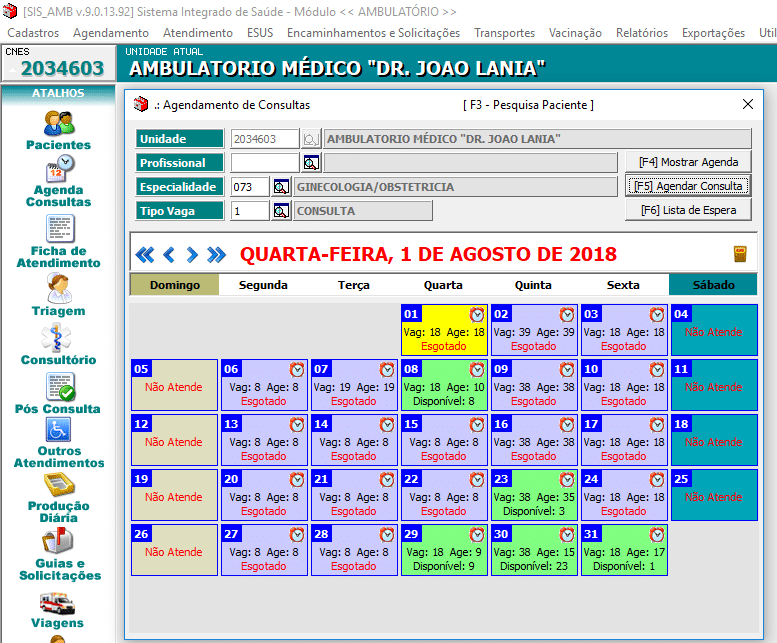Click the F4 Mostrar Agenda button
This screenshot has height=643, width=777.
click(x=688, y=162)
